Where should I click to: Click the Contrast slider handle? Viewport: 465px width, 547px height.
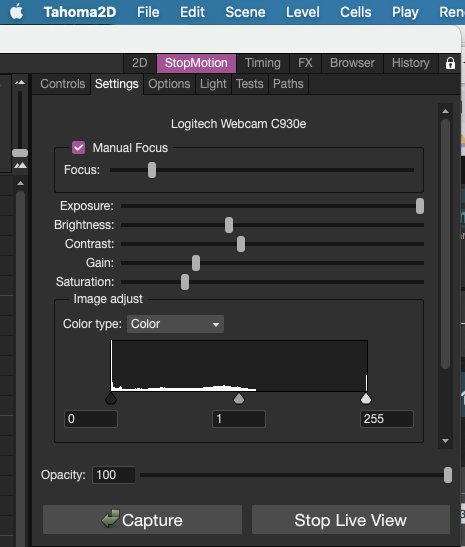(241, 244)
